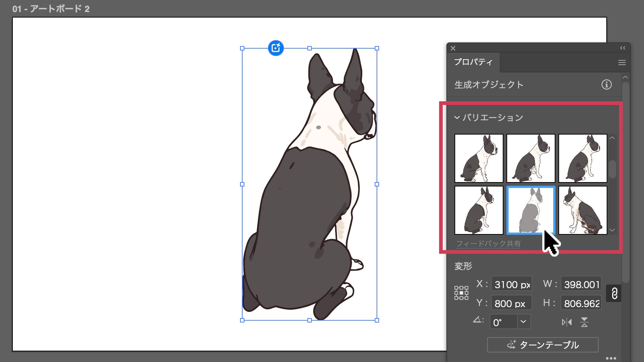Open the Properties panel hamburger menu

622,63
